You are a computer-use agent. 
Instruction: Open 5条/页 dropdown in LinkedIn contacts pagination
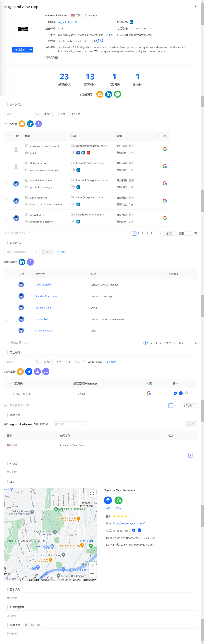click(x=170, y=343)
